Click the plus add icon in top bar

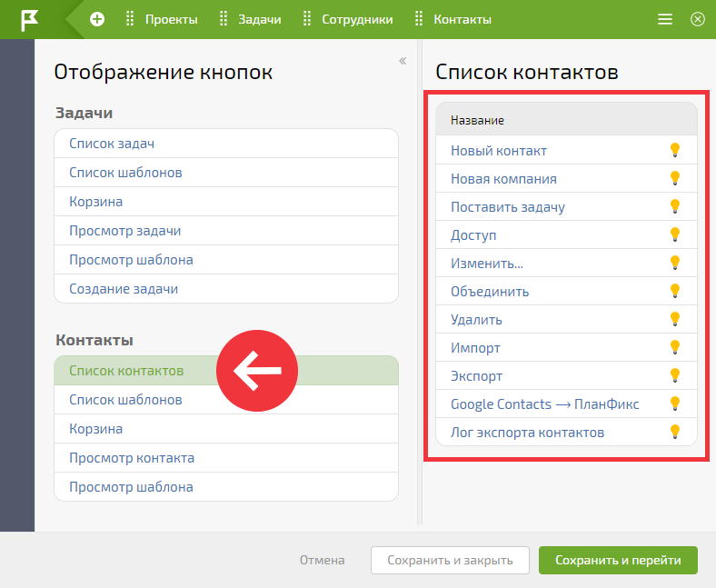click(x=97, y=19)
